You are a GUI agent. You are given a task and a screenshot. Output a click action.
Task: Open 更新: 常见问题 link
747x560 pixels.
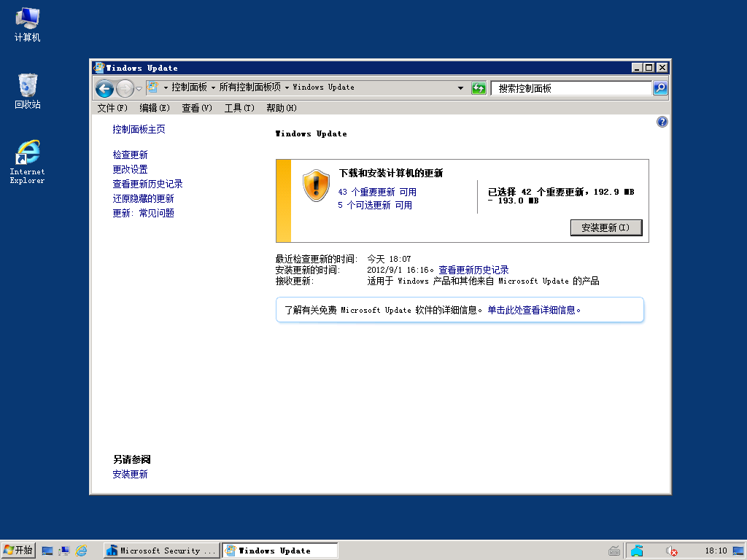[x=144, y=213]
